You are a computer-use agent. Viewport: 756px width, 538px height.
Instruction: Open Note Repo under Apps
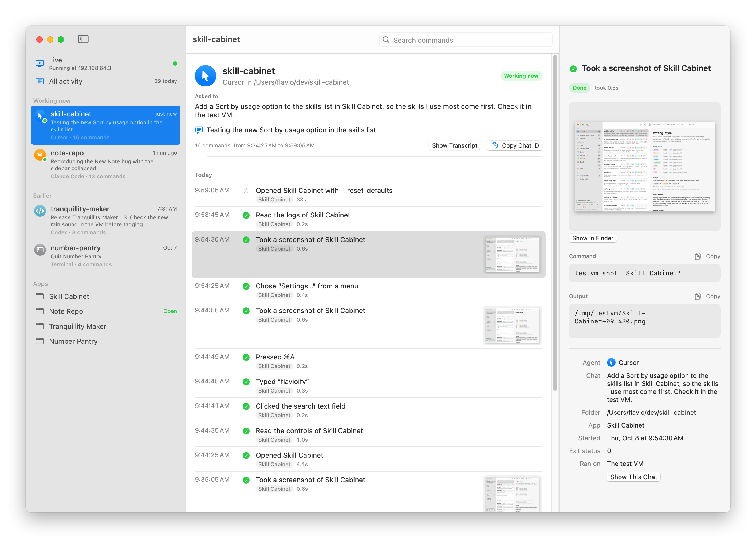coord(106,311)
